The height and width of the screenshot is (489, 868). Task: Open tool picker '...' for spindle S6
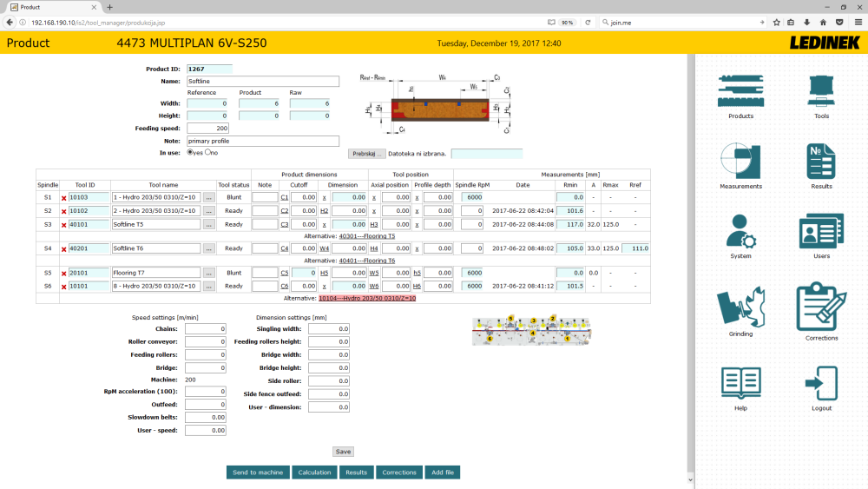tap(208, 287)
